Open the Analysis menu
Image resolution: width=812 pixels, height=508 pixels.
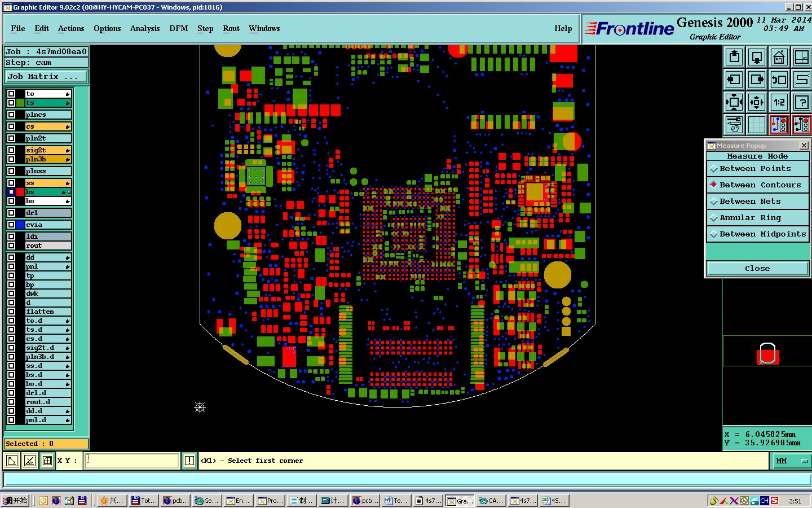pos(145,28)
